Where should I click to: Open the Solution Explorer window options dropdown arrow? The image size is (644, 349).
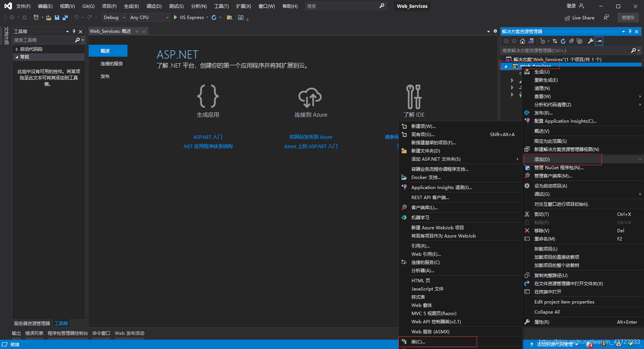(624, 32)
